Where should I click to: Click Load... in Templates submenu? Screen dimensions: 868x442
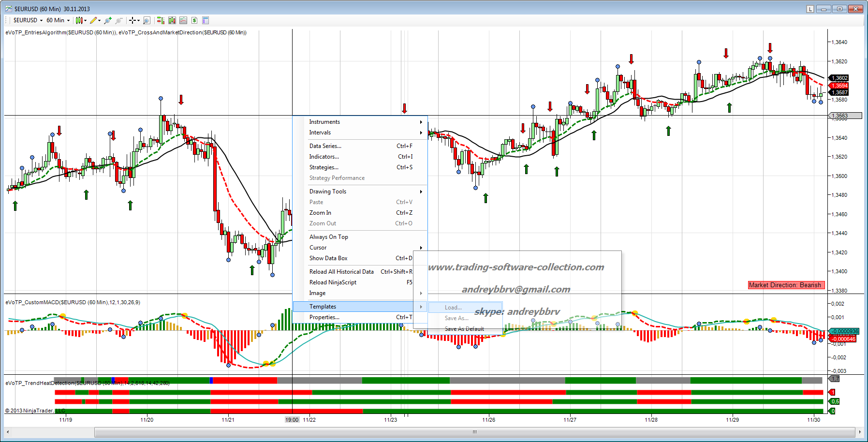point(453,308)
